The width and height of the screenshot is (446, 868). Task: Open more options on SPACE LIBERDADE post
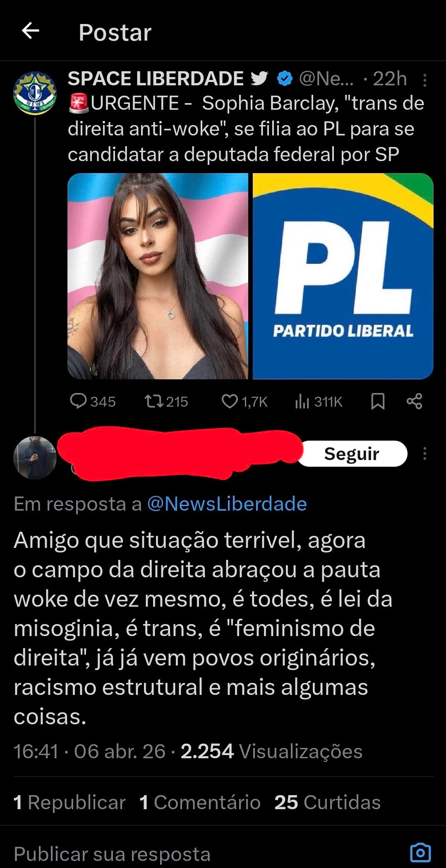424,80
